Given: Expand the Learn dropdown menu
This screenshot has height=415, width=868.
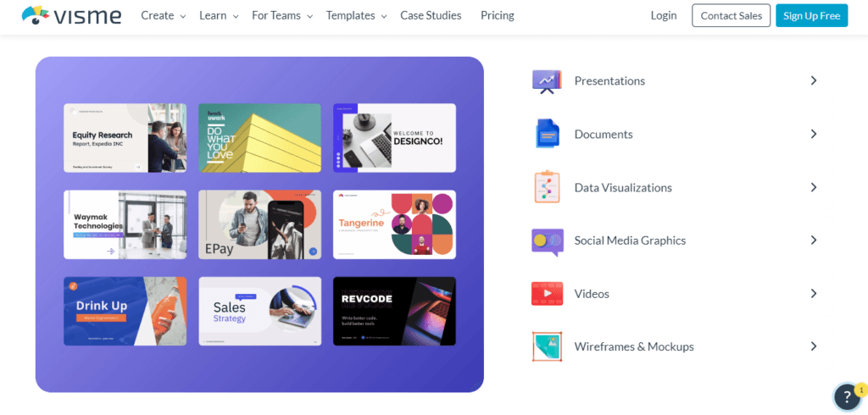Looking at the screenshot, I should pos(220,16).
